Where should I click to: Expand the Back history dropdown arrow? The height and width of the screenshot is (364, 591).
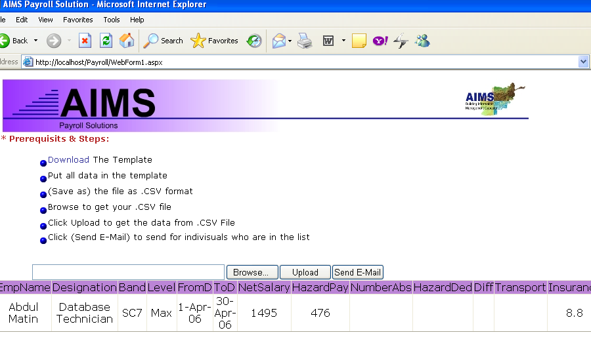pos(36,40)
